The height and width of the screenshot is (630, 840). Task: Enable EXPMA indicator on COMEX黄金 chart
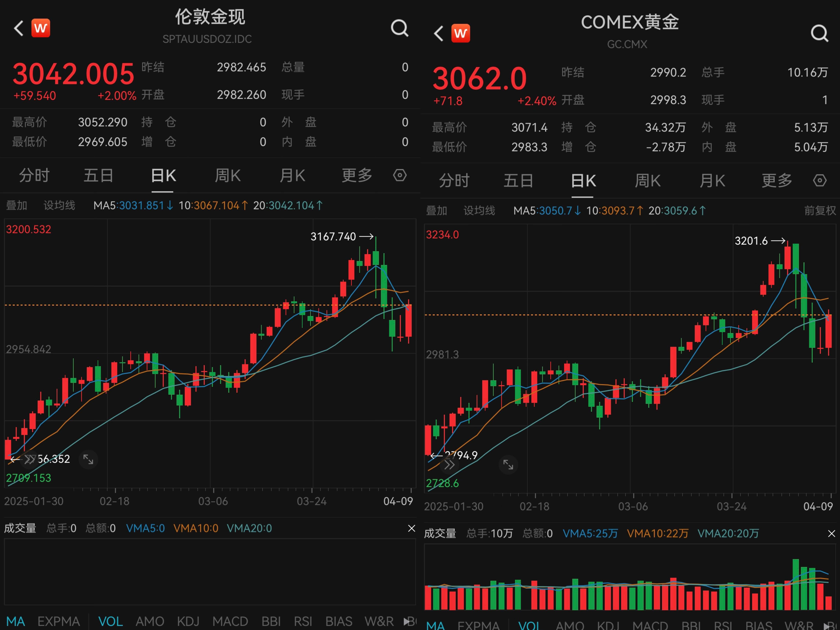479,625
